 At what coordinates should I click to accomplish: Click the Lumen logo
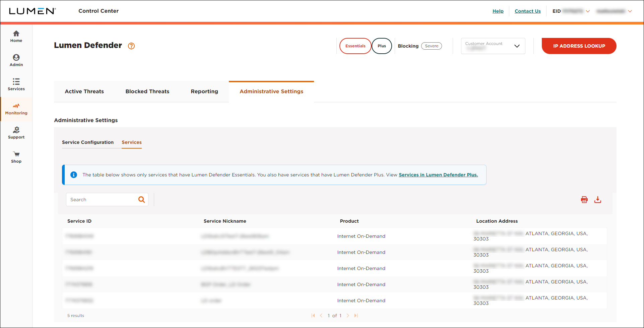click(x=32, y=11)
